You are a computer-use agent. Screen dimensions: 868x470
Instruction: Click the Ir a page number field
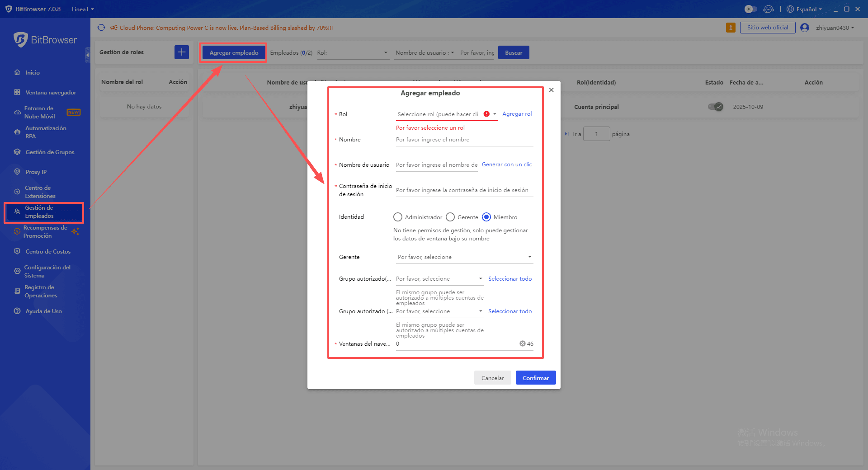coord(597,134)
